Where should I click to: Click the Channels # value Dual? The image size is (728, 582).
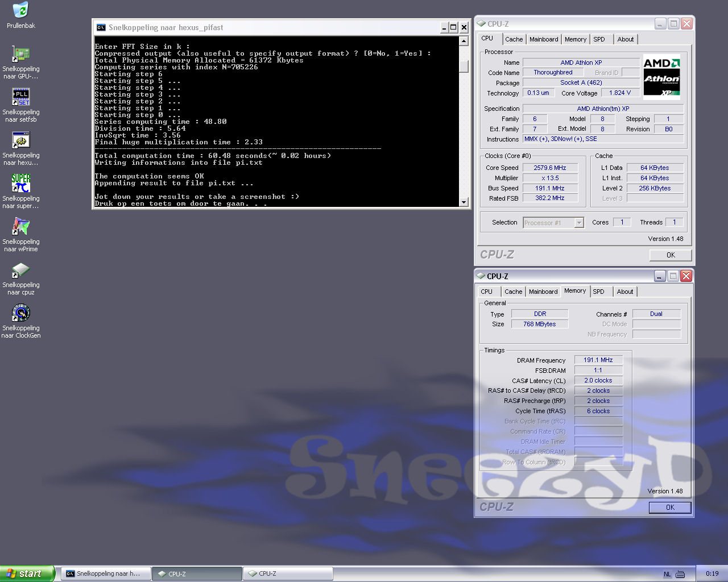tap(656, 314)
